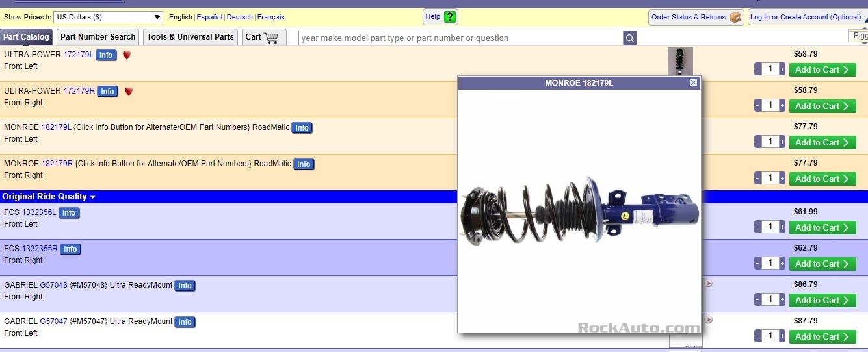The height and width of the screenshot is (352, 868).
Task: Open part number link 1332356L
Action: [x=40, y=212]
